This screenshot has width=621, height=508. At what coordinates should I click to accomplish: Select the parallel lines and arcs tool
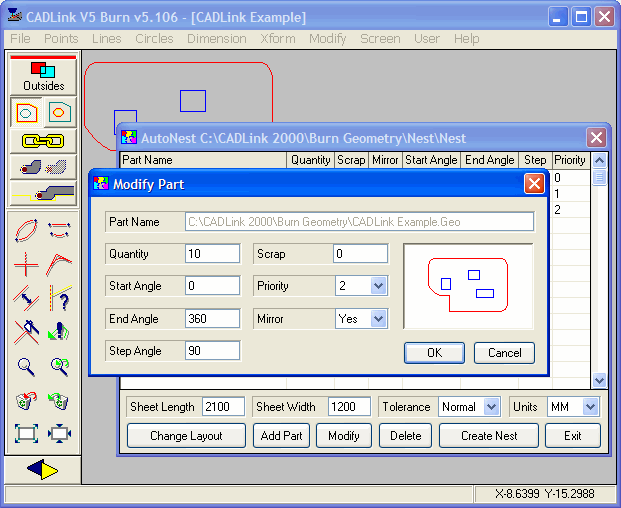click(59, 231)
